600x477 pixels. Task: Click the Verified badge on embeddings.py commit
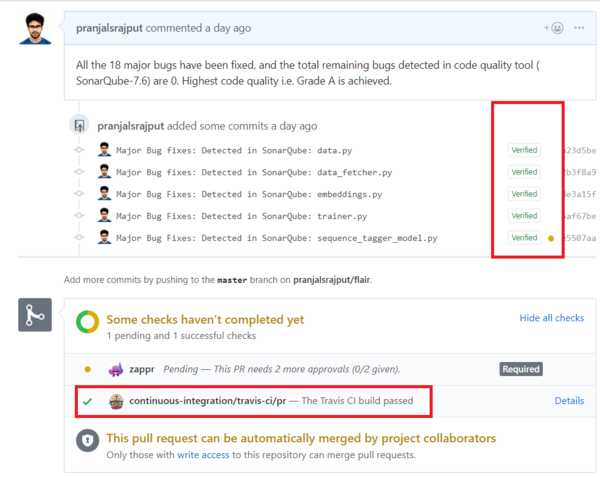[x=524, y=194]
